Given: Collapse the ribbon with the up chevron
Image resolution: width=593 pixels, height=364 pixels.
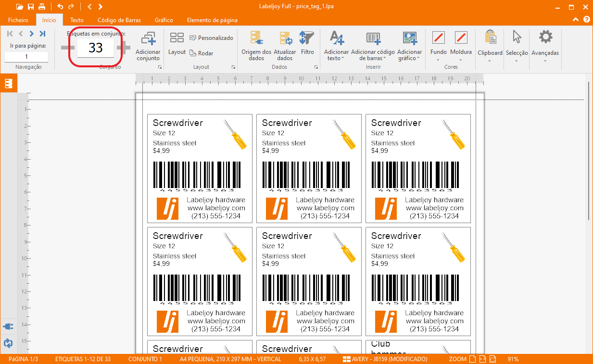Looking at the screenshot, I should click(577, 20).
